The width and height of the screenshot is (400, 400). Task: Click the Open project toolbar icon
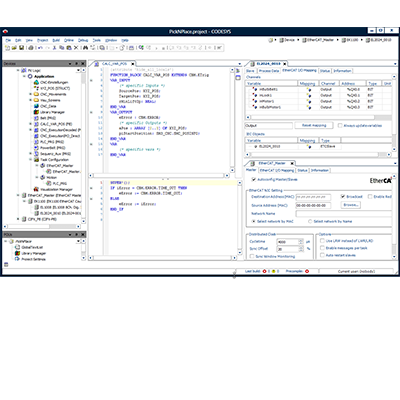pyautogui.click(x=14, y=48)
